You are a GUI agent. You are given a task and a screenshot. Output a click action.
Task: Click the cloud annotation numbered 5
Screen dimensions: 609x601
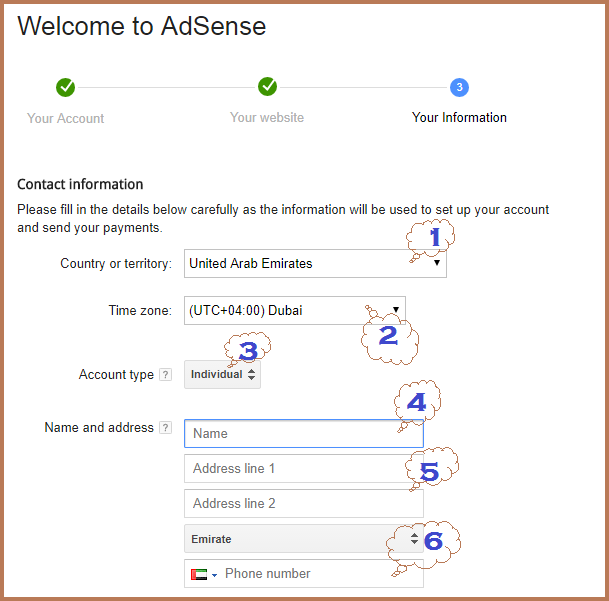click(430, 470)
